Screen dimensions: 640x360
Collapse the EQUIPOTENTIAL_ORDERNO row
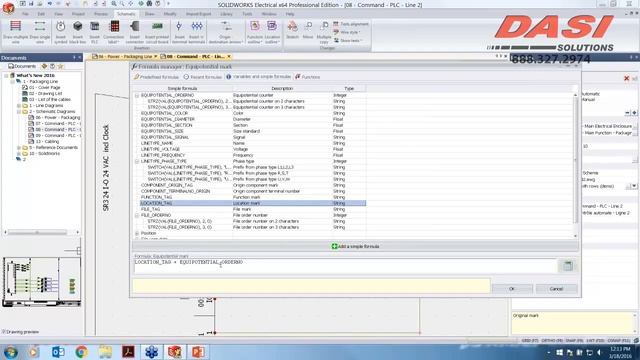point(137,95)
